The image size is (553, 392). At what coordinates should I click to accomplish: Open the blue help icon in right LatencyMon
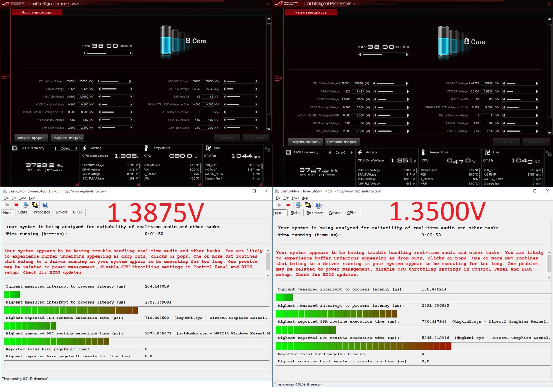click(318, 205)
